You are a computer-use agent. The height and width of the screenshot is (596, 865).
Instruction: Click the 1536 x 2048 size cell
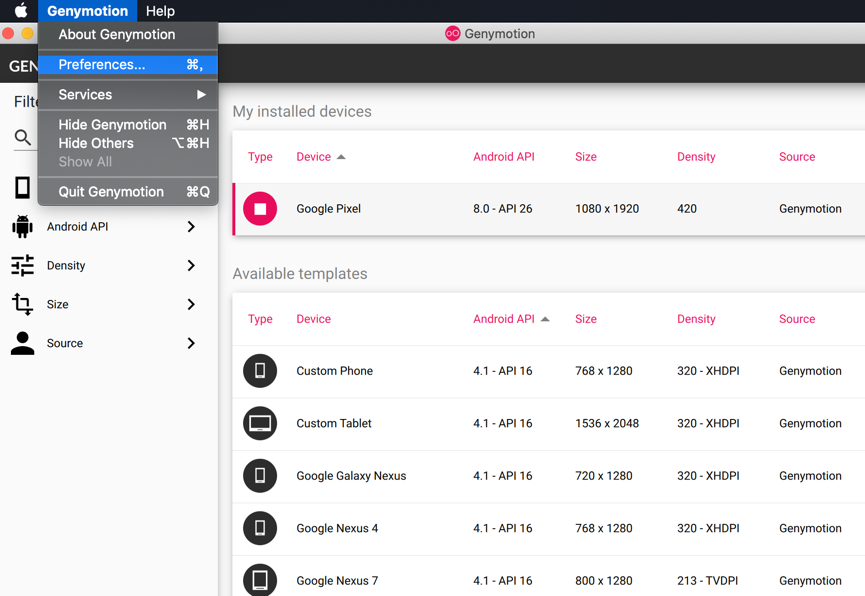607,423
